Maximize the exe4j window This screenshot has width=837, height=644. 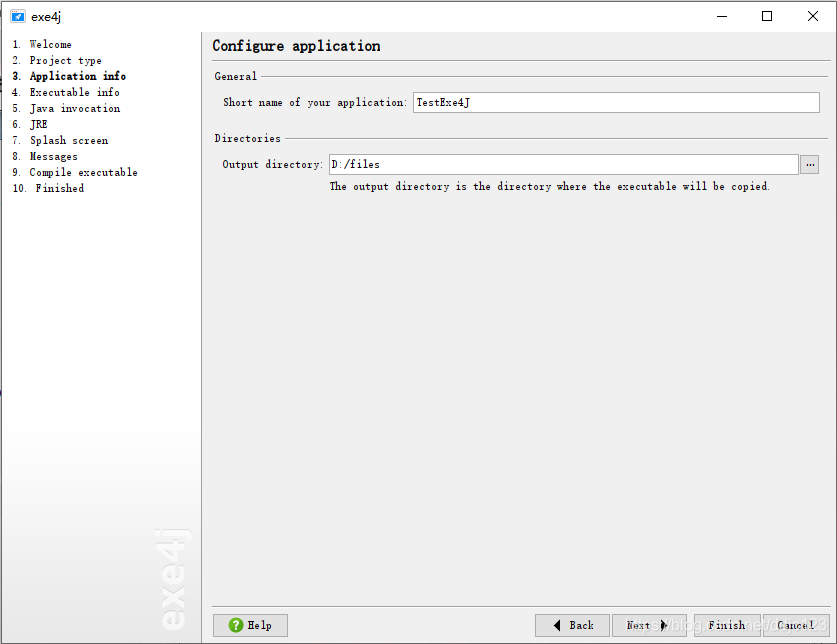(x=767, y=17)
